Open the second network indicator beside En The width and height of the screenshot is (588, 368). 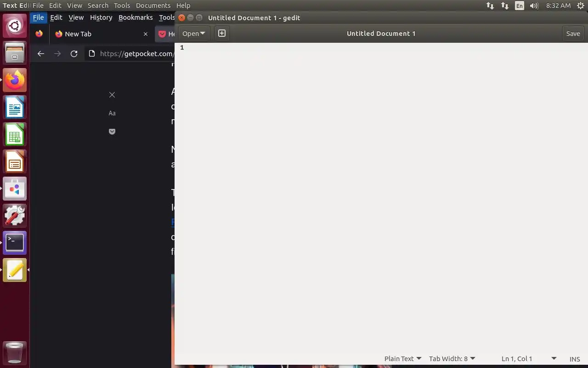(x=505, y=6)
